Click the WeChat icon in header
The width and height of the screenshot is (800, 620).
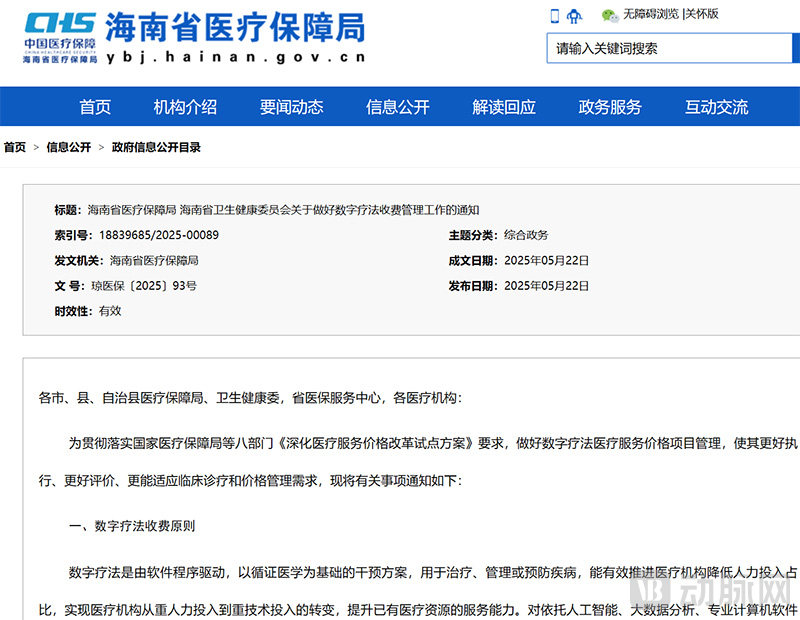click(x=610, y=16)
